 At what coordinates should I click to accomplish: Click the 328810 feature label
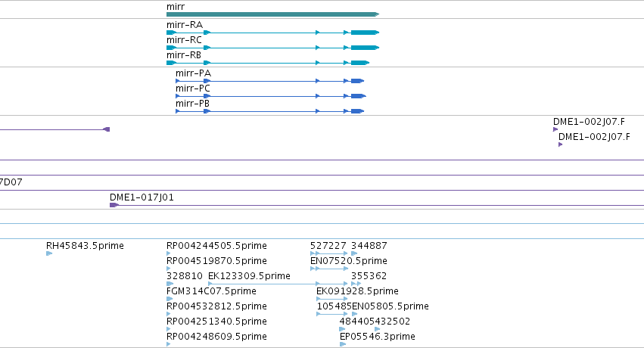point(185,276)
